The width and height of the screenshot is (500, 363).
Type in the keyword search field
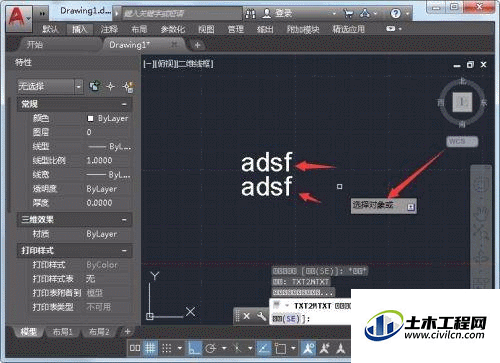(182, 14)
